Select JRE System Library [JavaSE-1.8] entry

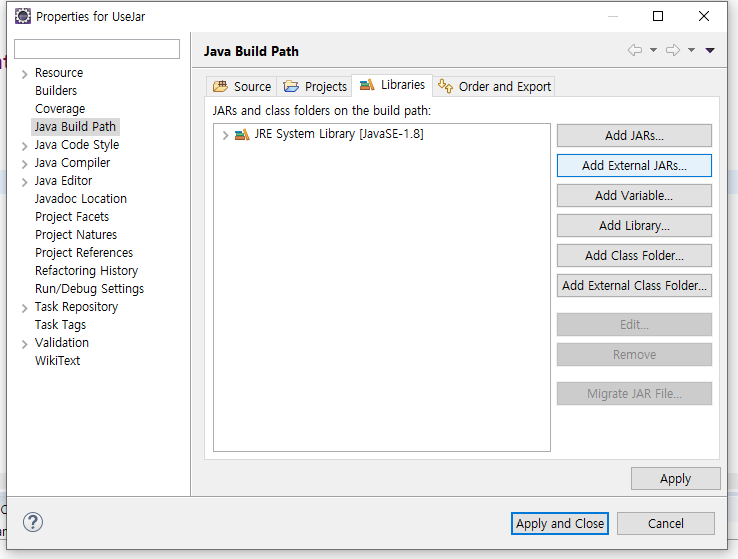[x=339, y=134]
